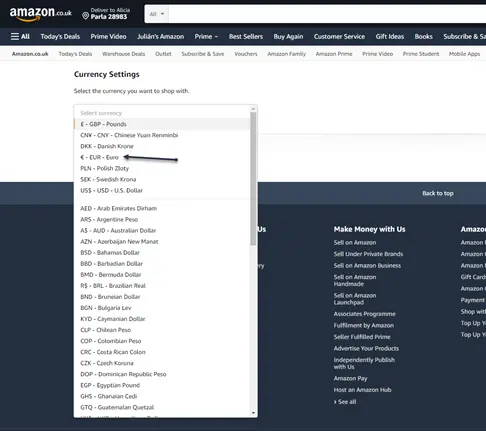This screenshot has height=431, width=486.
Task: Select £ - GBP - Pounds option
Action: (x=162, y=124)
